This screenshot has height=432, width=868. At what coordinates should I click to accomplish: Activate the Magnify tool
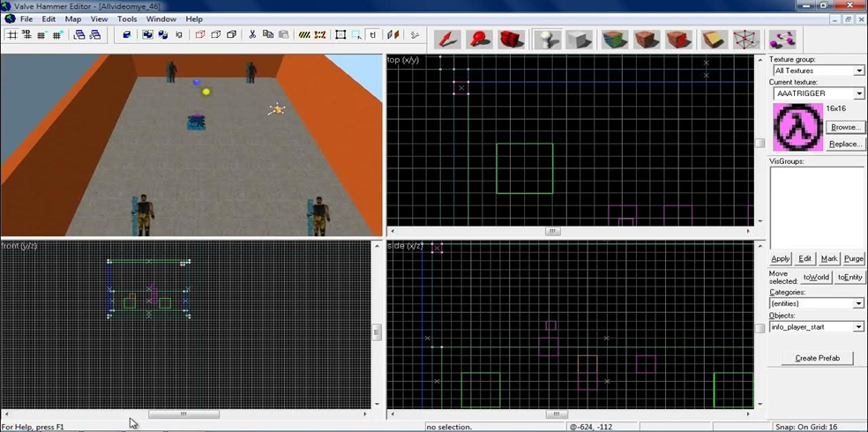pyautogui.click(x=480, y=39)
